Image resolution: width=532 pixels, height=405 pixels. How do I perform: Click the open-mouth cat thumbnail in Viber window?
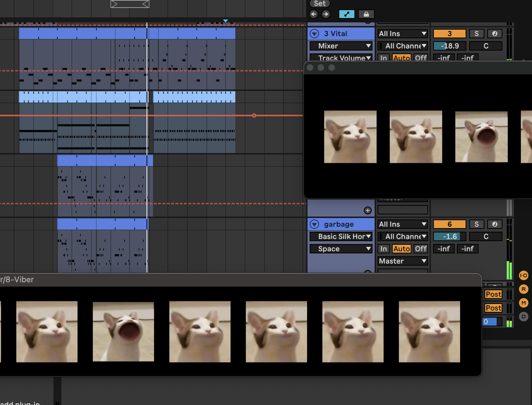click(x=123, y=332)
